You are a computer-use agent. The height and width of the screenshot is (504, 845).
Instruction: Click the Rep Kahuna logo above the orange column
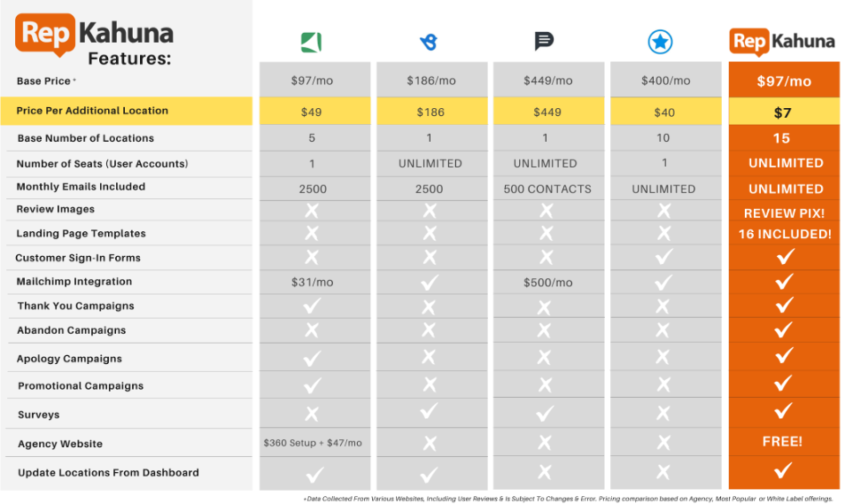click(782, 42)
